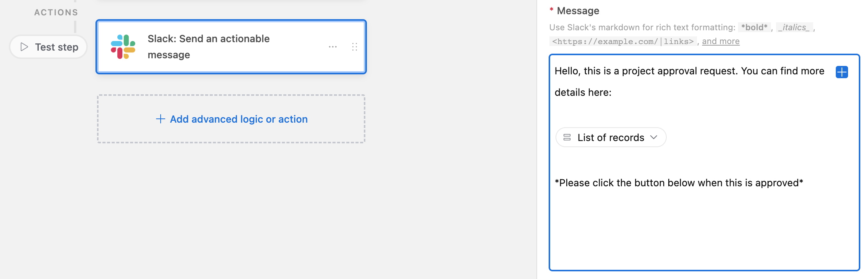This screenshot has width=868, height=279.
Task: Click the example.com links formatting sample
Action: [623, 41]
